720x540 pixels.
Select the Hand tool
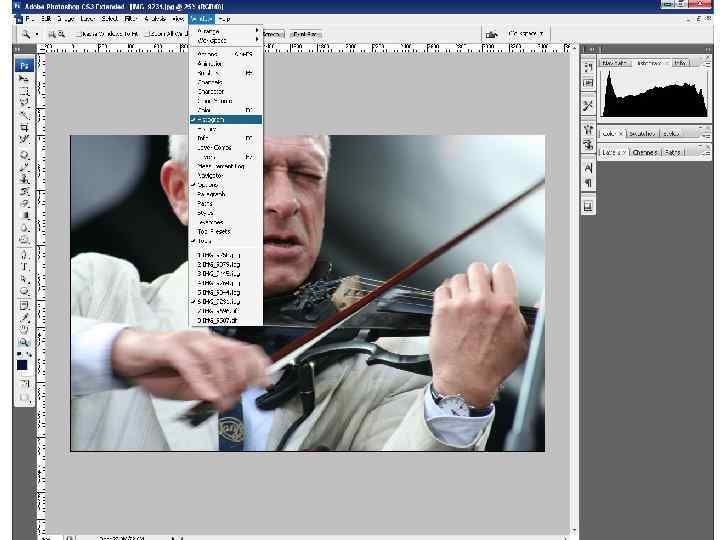click(24, 330)
